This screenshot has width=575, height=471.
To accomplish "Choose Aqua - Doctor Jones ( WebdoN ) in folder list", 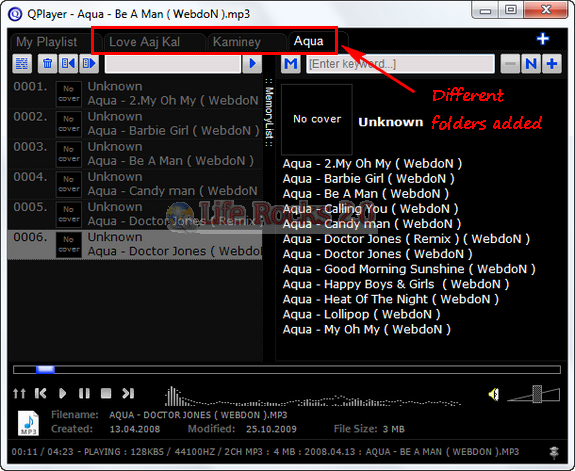I will tap(377, 254).
